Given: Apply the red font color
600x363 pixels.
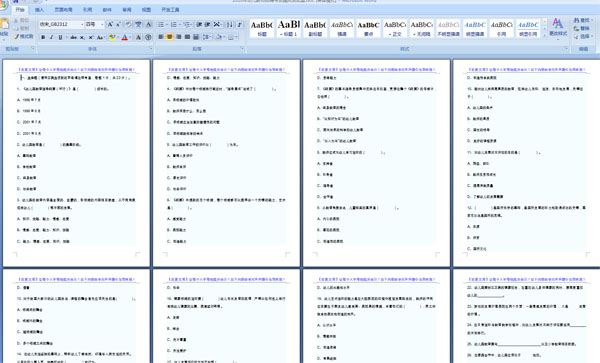Looking at the screenshot, I should (x=124, y=37).
